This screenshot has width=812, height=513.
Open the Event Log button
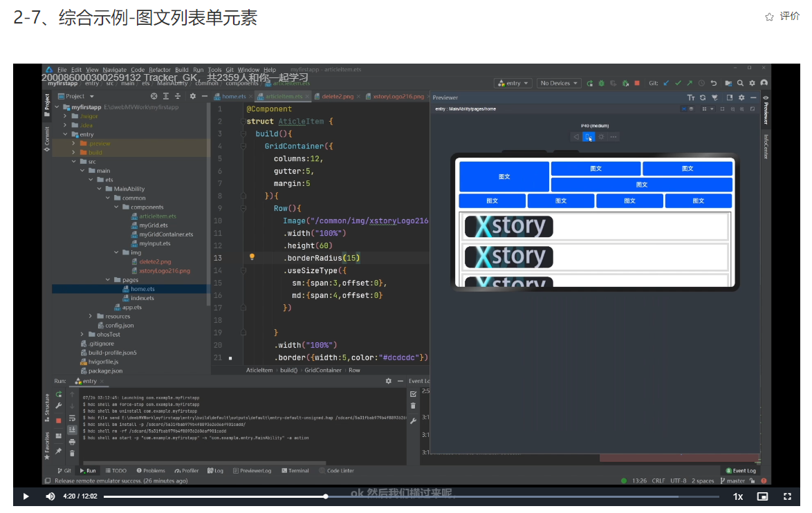point(741,471)
